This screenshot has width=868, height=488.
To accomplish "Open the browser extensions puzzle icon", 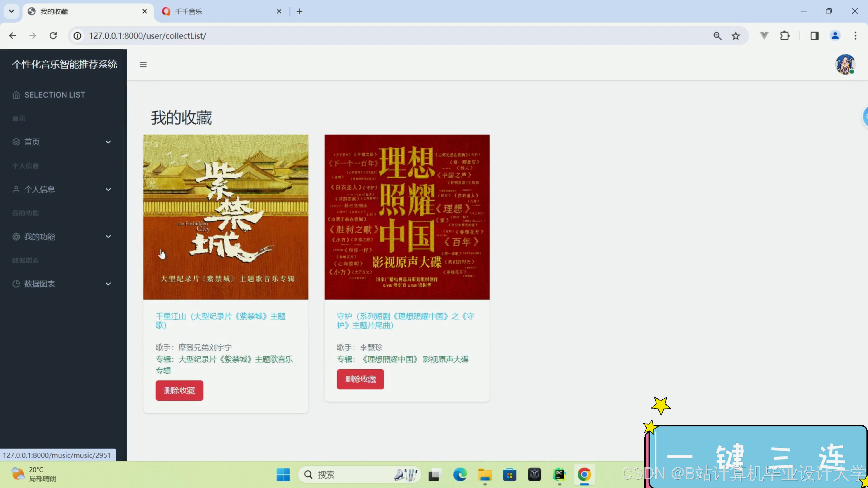I will coord(784,36).
